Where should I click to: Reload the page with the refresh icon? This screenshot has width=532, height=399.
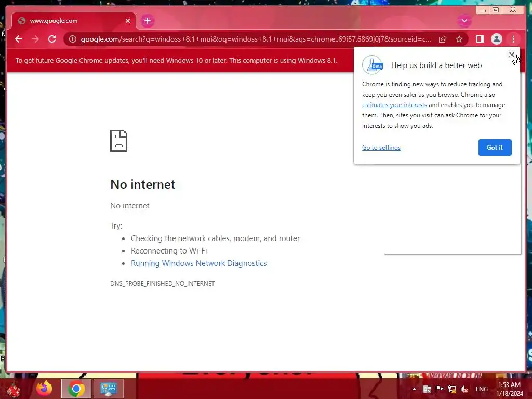pyautogui.click(x=52, y=39)
